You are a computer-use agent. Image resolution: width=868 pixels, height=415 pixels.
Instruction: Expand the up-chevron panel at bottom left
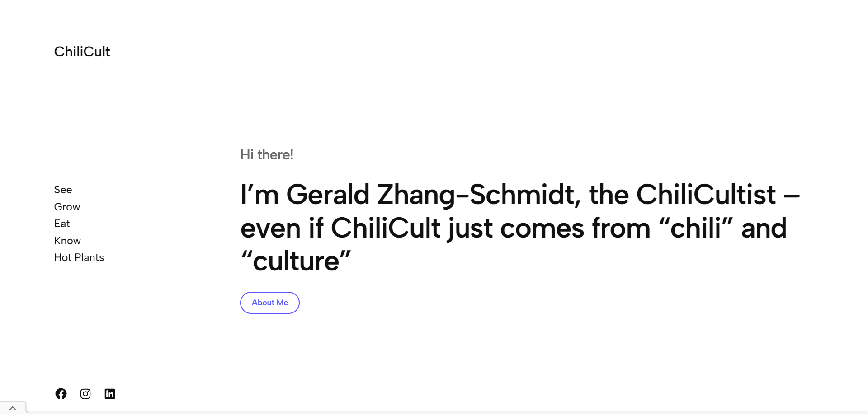pos(13,408)
